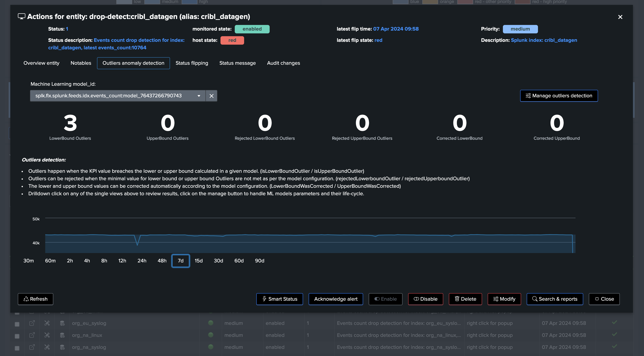Delete the entity

465,299
